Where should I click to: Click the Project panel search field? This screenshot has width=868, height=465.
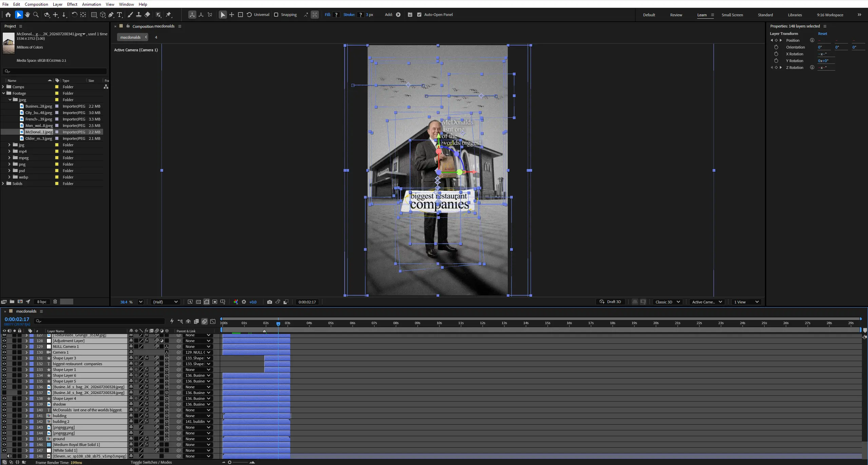pos(55,71)
